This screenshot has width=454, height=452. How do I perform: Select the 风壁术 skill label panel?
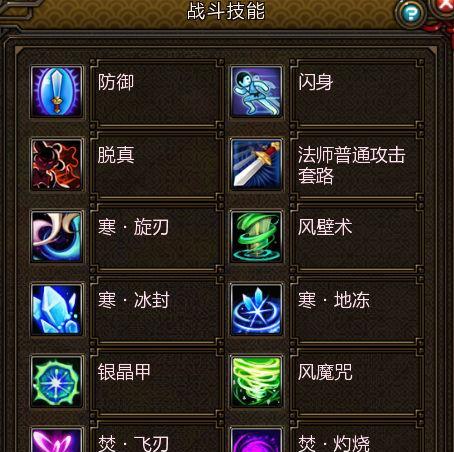357,237
